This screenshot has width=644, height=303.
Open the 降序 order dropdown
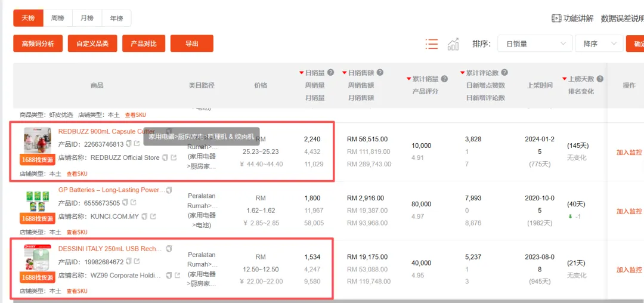(x=599, y=44)
